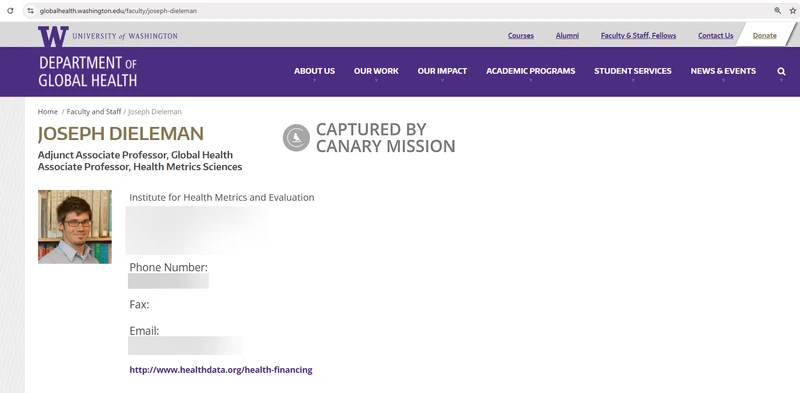Image resolution: width=800 pixels, height=393 pixels.
Task: Bookmark this page with the star icon
Action: 793,11
